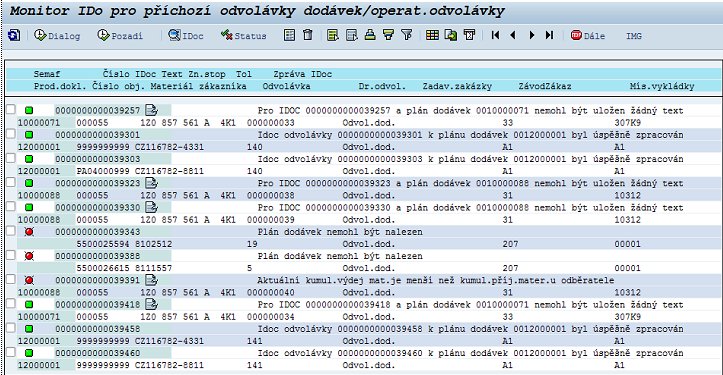This screenshot has width=723, height=375.
Task: Select material number 8102512
Action: coord(154,244)
